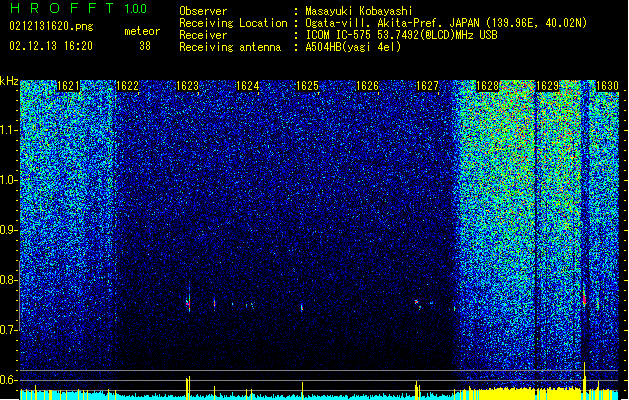Click the 1628 time marker
The width and height of the screenshot is (629, 400).
pos(487,86)
